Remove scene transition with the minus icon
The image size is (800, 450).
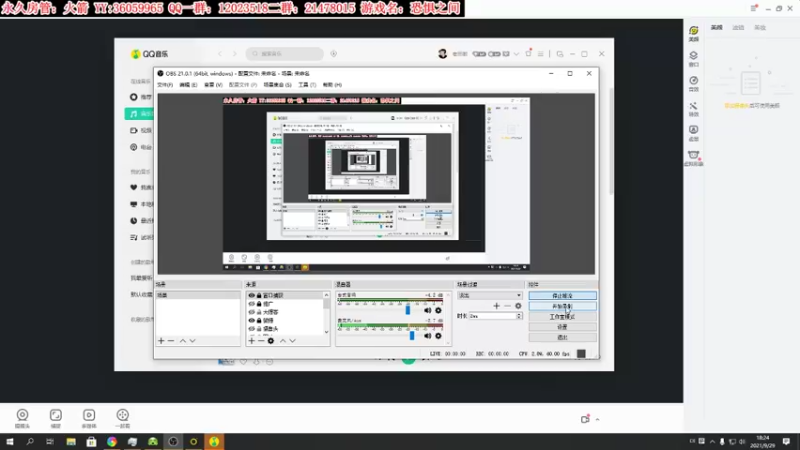(507, 306)
